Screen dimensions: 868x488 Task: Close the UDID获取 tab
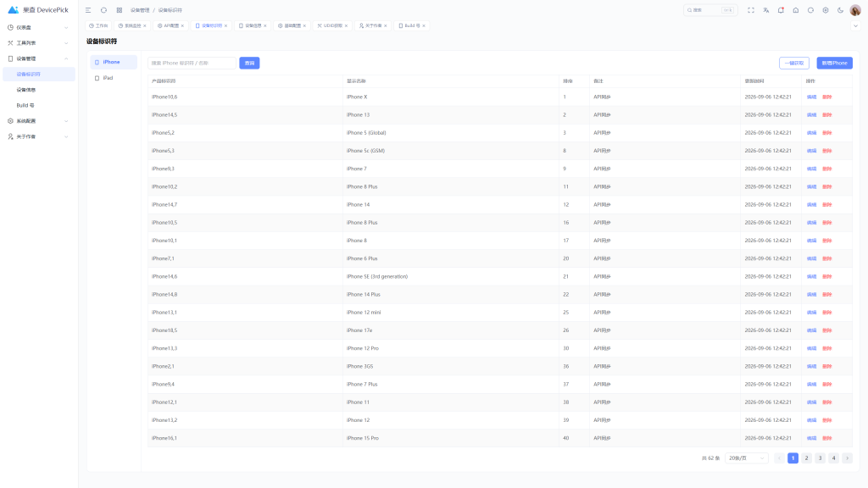[346, 25]
